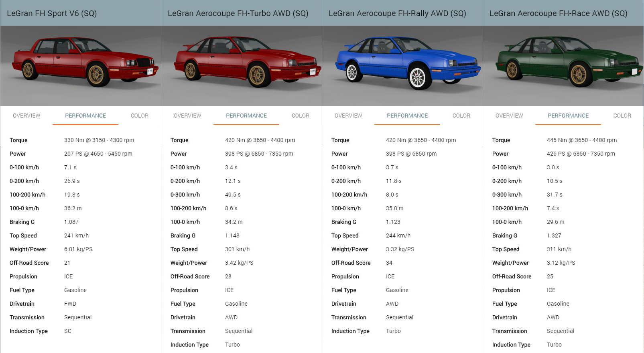Click the 'SC' induction type value
Image resolution: width=644 pixels, height=353 pixels.
click(68, 331)
